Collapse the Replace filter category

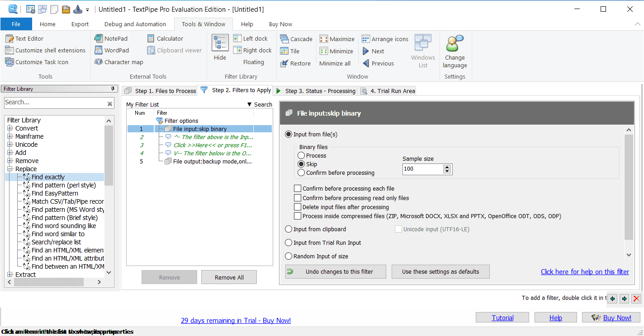(10, 169)
